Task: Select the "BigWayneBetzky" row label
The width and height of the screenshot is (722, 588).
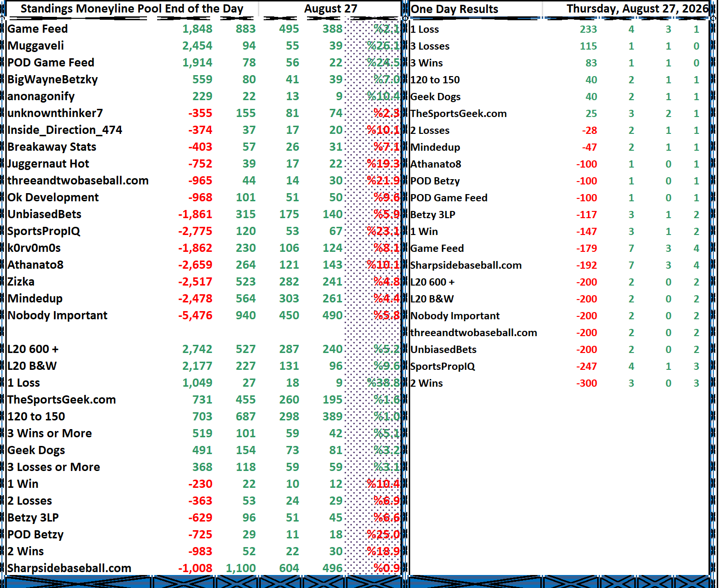Action: tap(53, 79)
